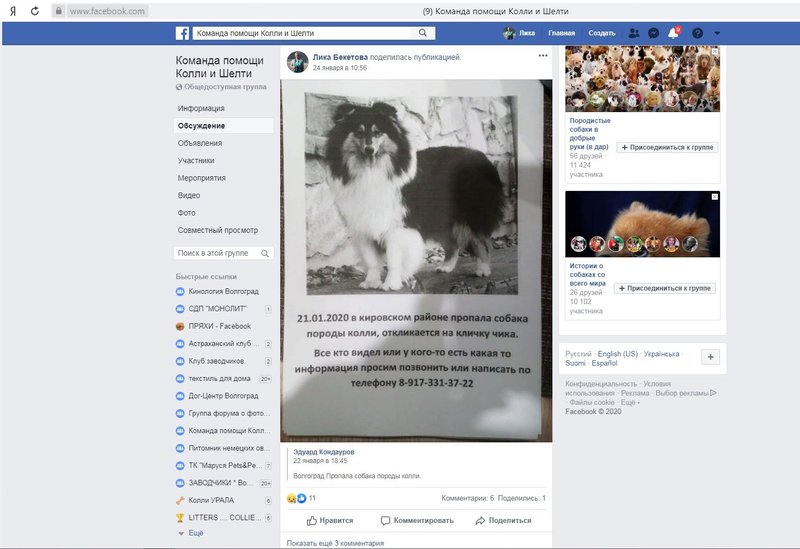Click Поделиться share button
Screen dimensions: 800x549
click(503, 520)
